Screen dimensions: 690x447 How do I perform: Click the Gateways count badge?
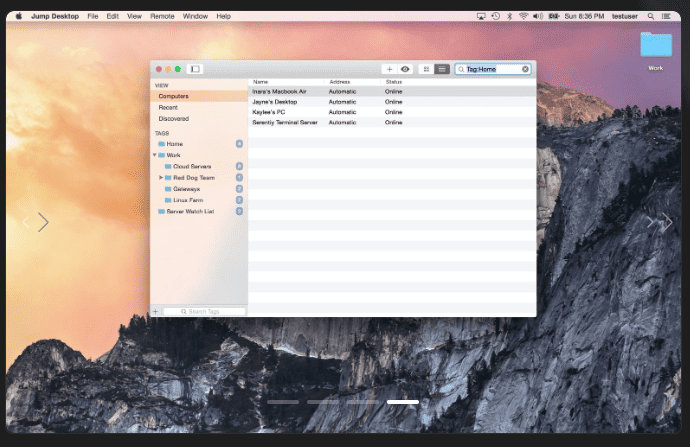coord(239,189)
